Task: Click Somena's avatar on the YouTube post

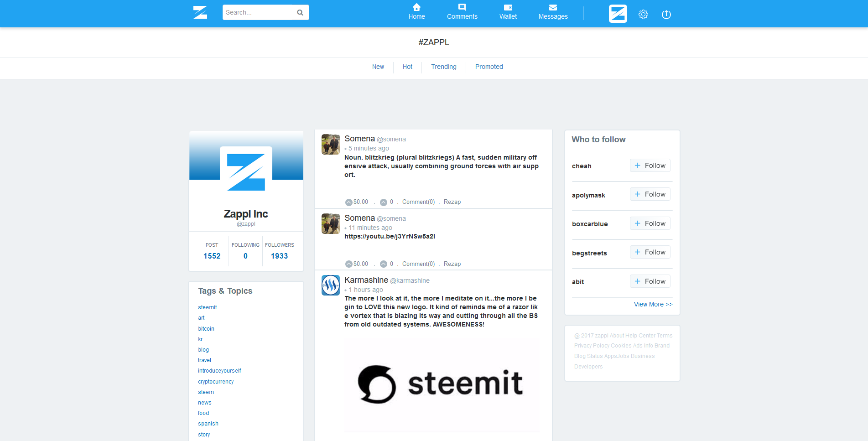Action: coord(330,223)
